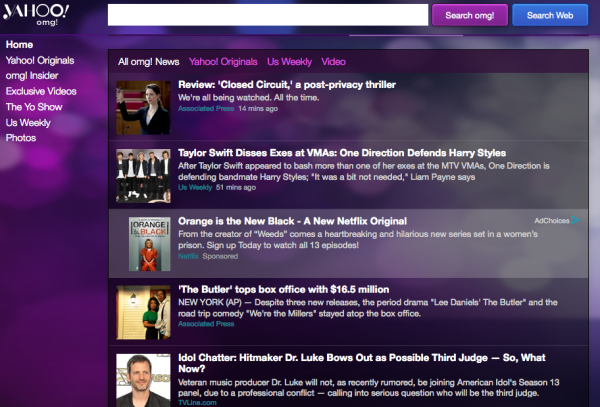Open the Orange is the New Black ad headline

292,221
